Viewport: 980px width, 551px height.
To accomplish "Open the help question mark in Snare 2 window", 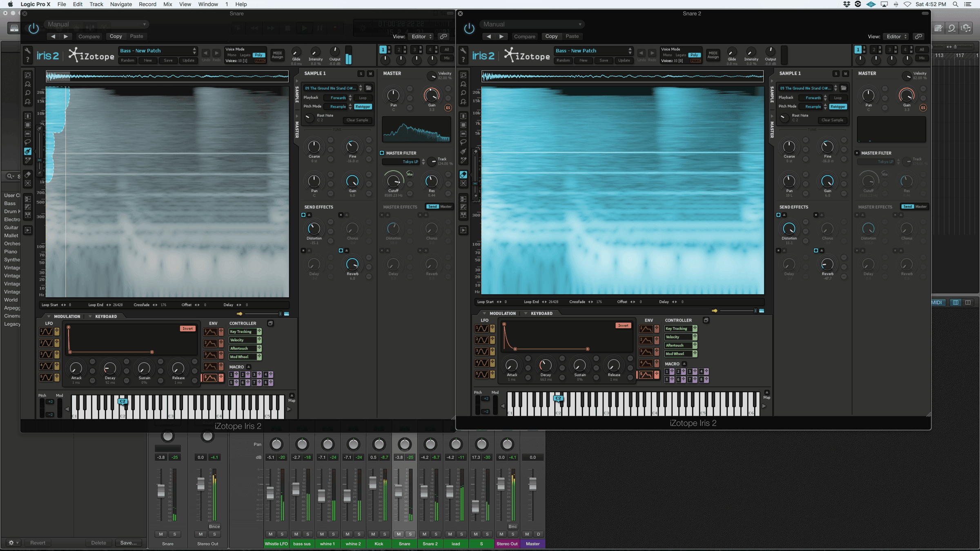I will (463, 60).
